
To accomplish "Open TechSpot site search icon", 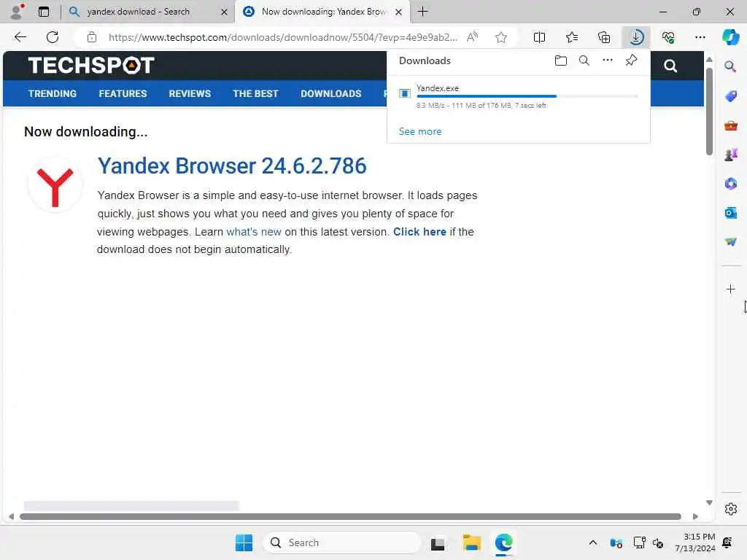I will [670, 66].
